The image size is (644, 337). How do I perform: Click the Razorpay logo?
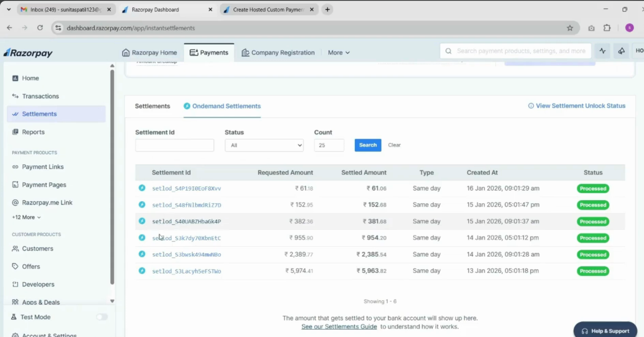point(28,53)
